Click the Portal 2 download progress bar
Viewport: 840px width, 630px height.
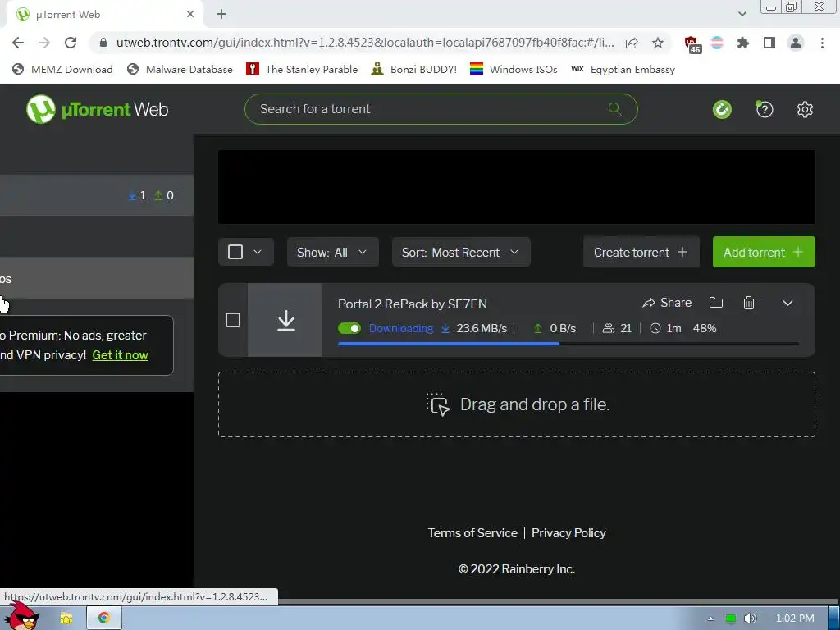coord(568,344)
